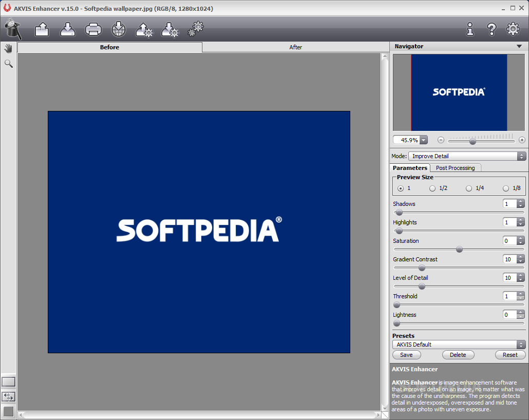Click the horizontal scrollbar below the image
The height and width of the screenshot is (420, 529).
(x=199, y=414)
